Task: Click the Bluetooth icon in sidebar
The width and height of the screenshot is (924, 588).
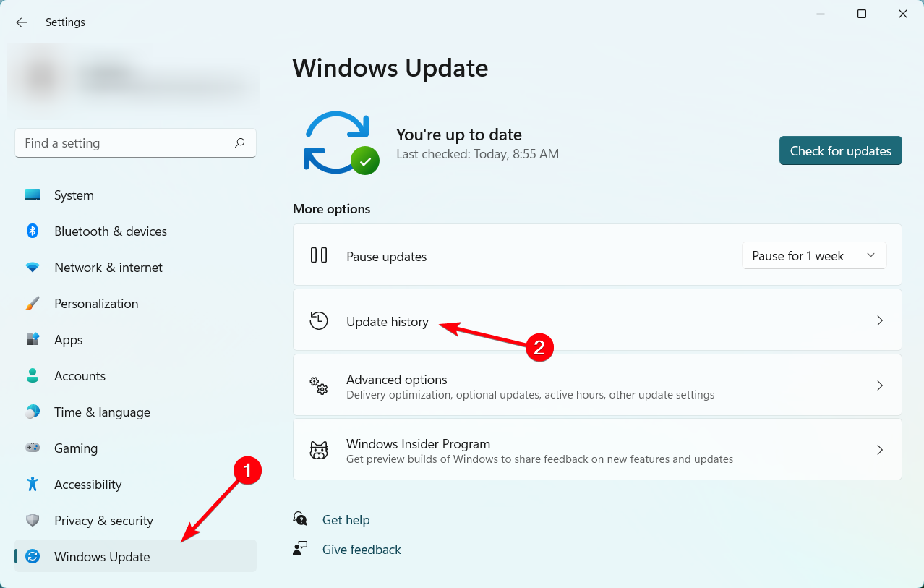Action: 33,231
